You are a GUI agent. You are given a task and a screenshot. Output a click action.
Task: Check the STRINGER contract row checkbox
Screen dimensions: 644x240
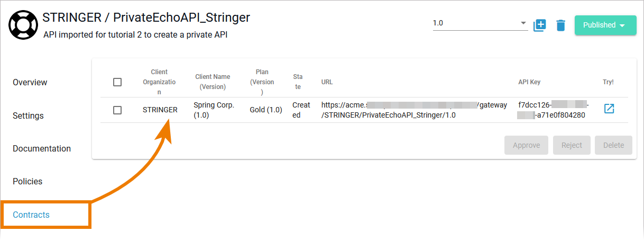click(117, 110)
